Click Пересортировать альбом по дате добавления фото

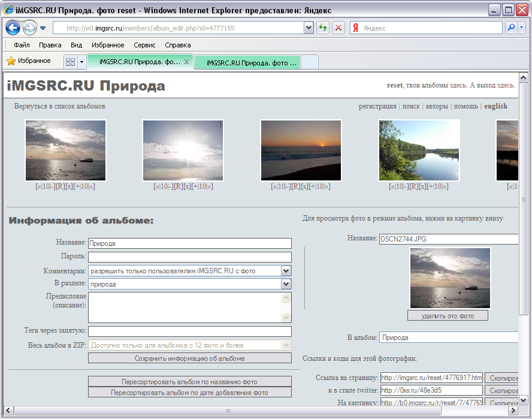pyautogui.click(x=189, y=392)
